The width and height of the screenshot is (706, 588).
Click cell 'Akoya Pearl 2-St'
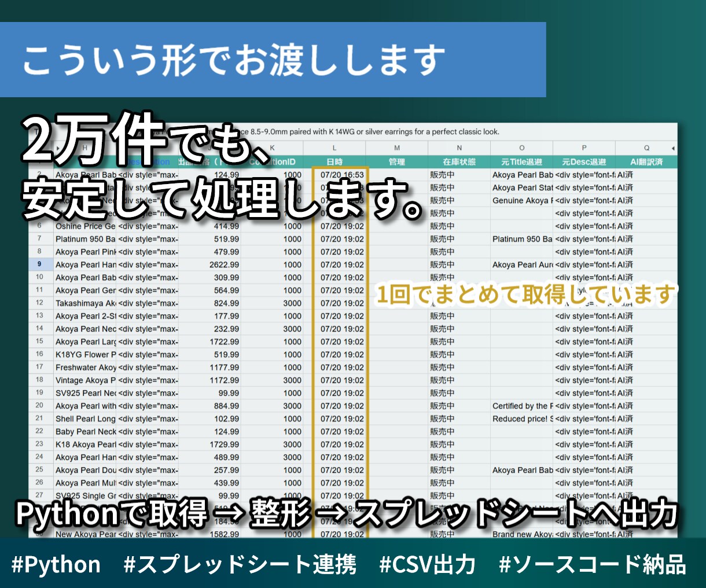(x=86, y=316)
